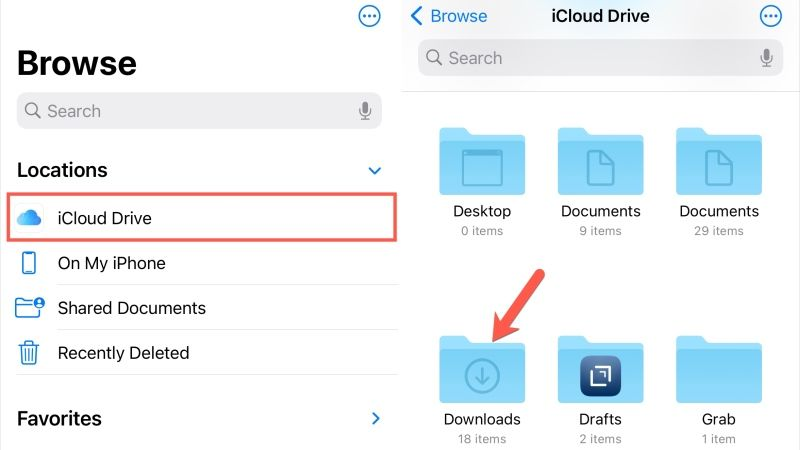Expand the Favorites section chevron
The height and width of the screenshot is (450, 800).
point(376,418)
